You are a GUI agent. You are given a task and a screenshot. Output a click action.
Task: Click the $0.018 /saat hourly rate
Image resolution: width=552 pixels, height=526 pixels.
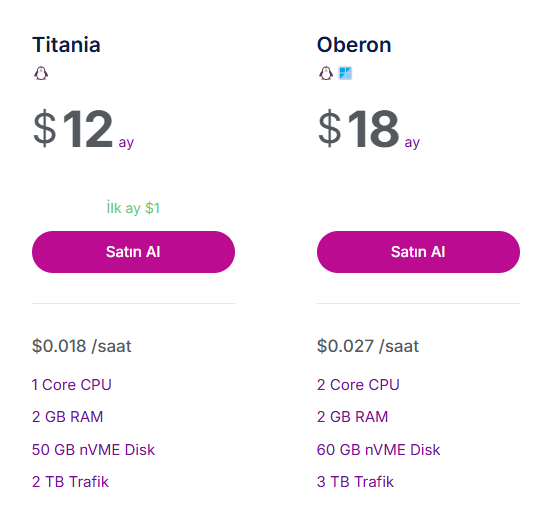click(x=82, y=346)
